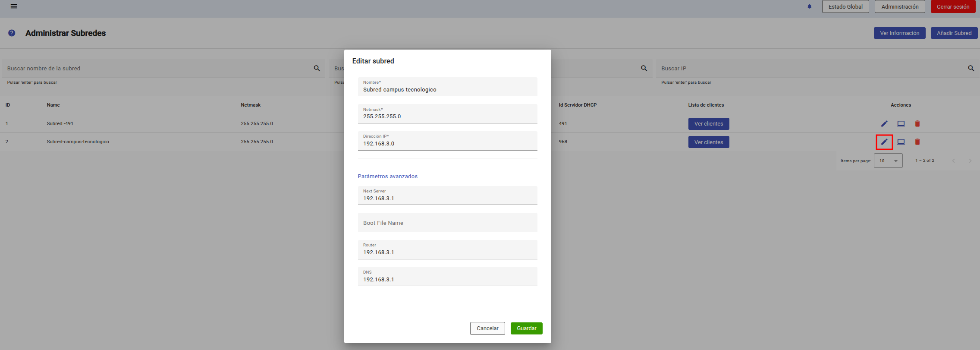The image size is (980, 350).
Task: Open the hamburger menu icon
Action: pos(14,6)
